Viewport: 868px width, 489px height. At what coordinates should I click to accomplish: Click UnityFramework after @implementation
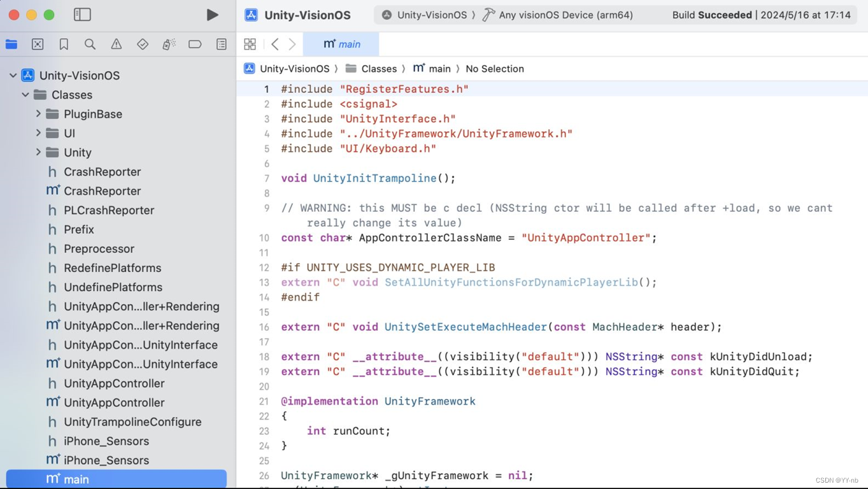coord(430,401)
